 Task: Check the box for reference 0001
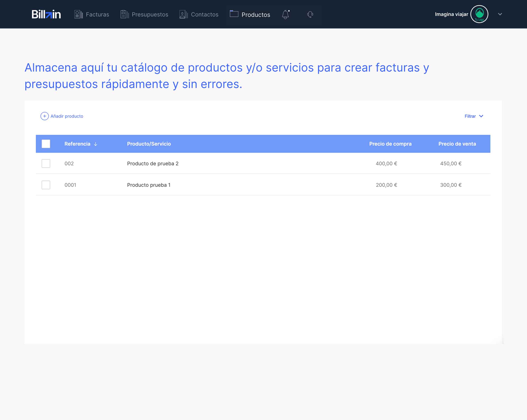(46, 185)
